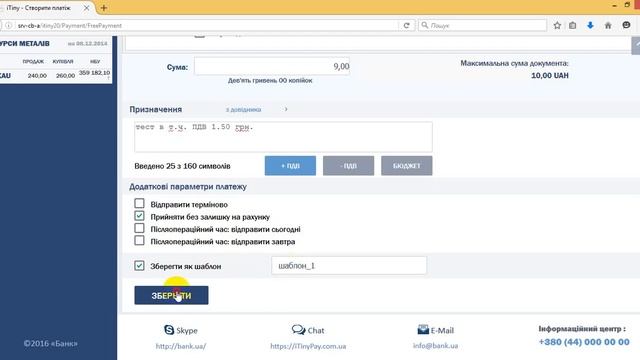
Task: Open the з довідника purpose link
Action: click(x=243, y=109)
